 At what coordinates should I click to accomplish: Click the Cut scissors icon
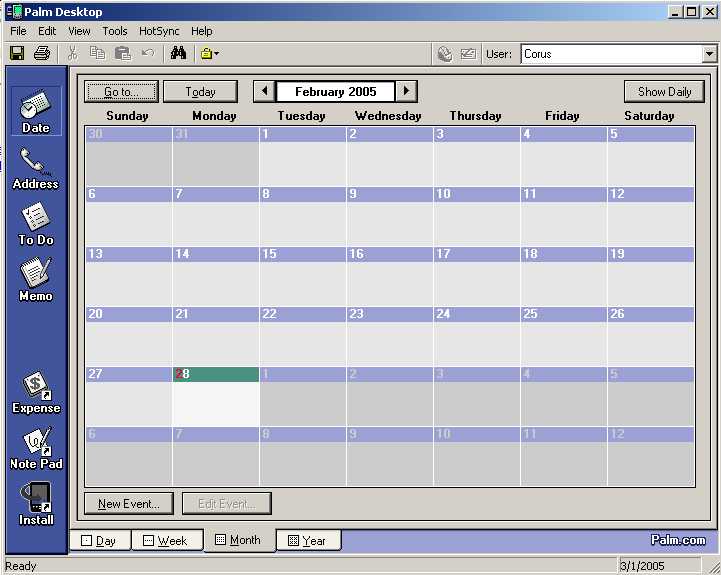(x=72, y=53)
